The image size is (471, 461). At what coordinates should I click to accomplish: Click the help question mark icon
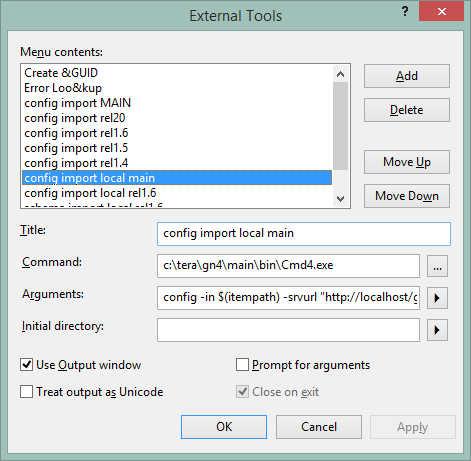point(405,12)
